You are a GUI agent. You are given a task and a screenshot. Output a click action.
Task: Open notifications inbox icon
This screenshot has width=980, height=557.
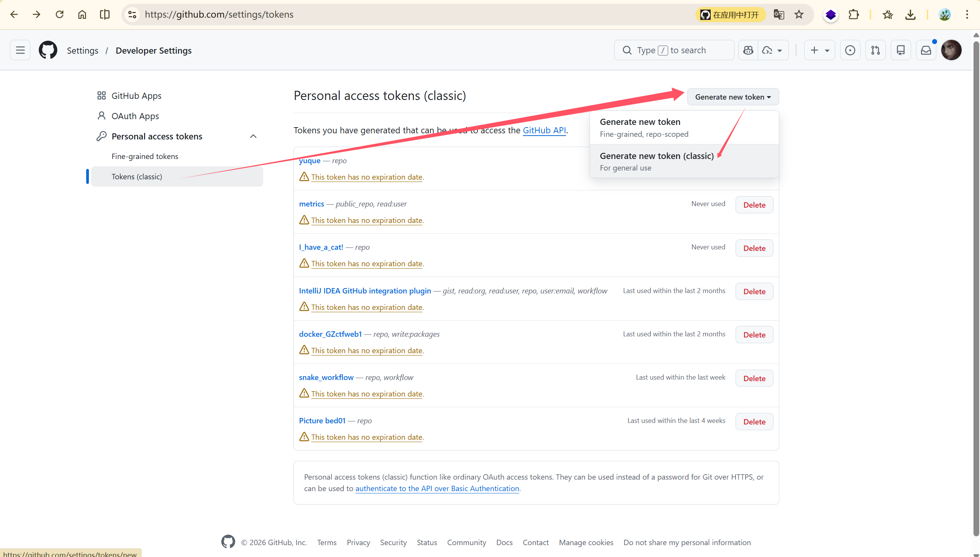coord(926,50)
